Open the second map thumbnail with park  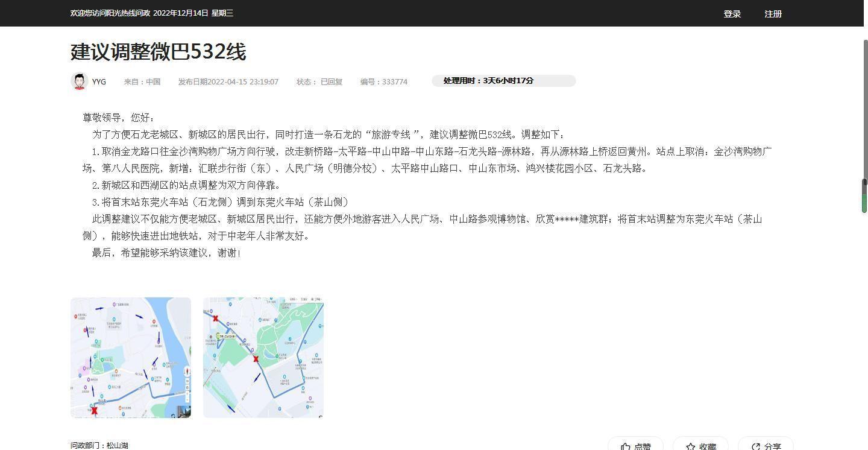point(263,357)
